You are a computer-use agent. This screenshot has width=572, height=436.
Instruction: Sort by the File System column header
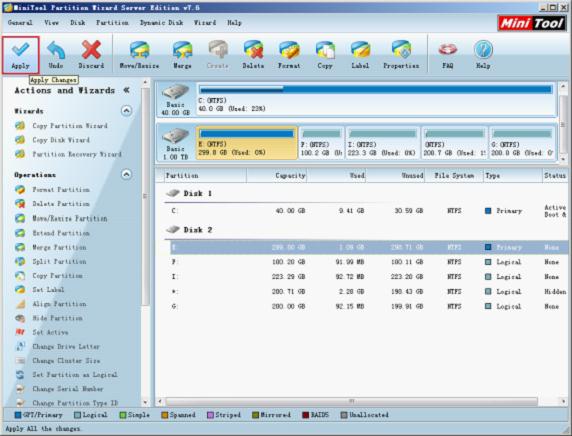[x=454, y=175]
